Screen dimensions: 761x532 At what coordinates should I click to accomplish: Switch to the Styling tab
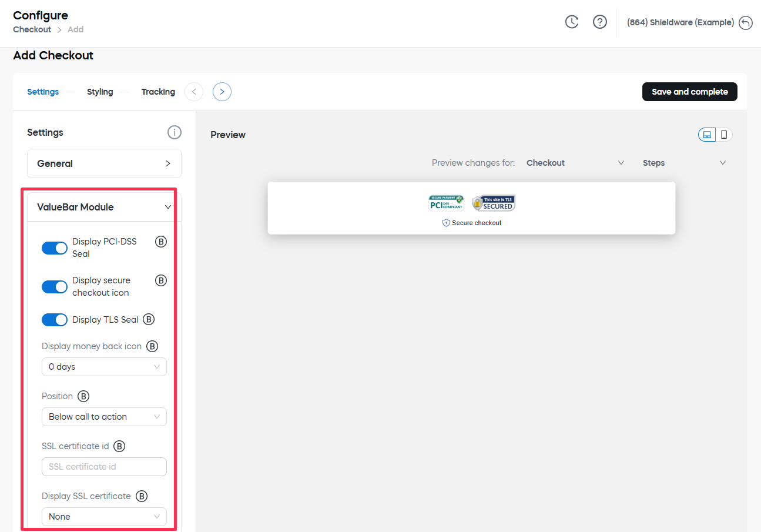(x=100, y=92)
